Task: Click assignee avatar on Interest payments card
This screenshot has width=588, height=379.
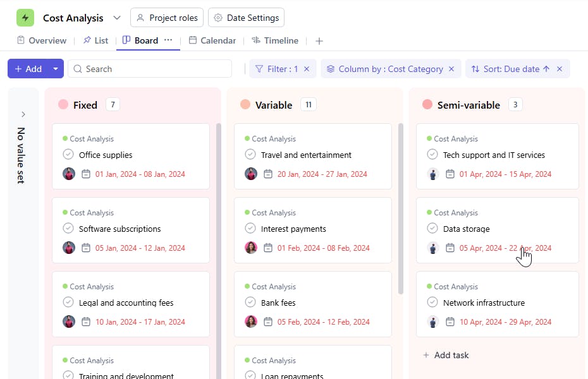Action: (x=251, y=248)
